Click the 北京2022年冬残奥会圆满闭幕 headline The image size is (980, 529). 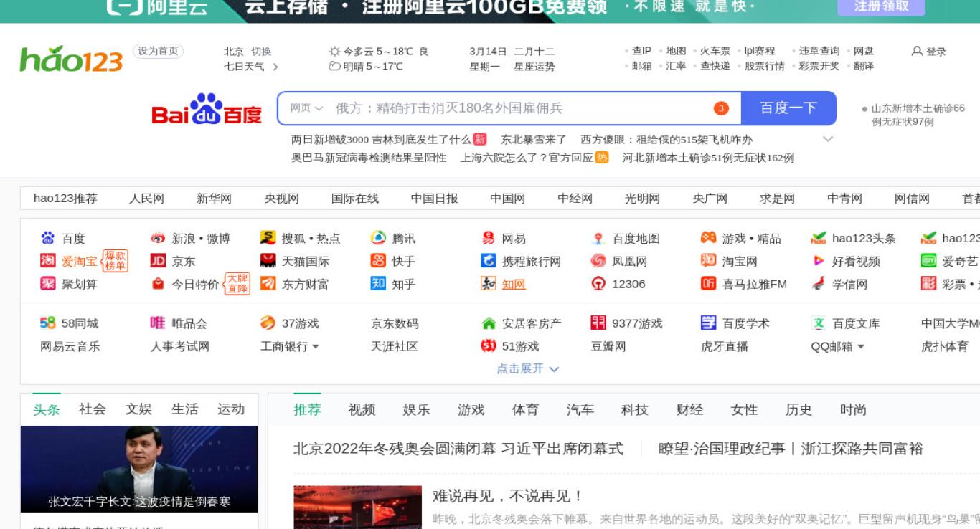(x=458, y=449)
